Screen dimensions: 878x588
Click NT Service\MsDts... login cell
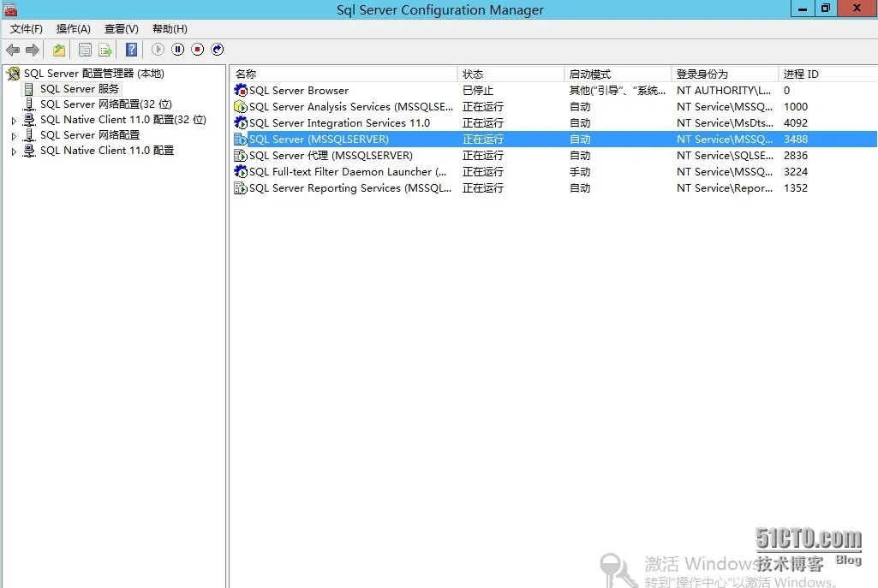click(725, 122)
